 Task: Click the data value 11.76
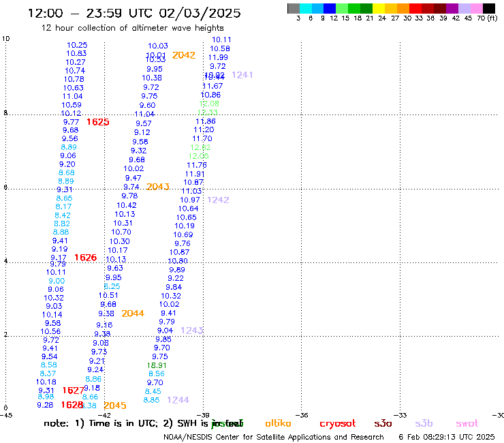pos(197,165)
